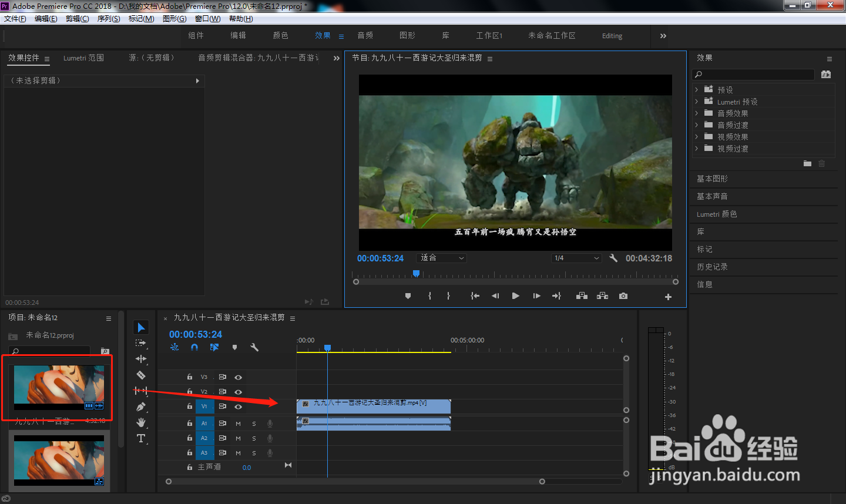
Task: Select the Type tool
Action: click(x=141, y=438)
